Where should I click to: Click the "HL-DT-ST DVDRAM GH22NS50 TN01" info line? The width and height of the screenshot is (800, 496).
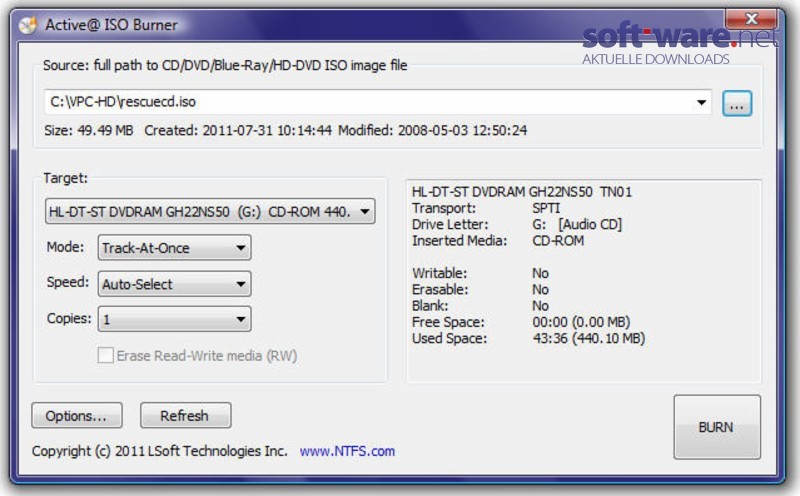click(x=522, y=192)
